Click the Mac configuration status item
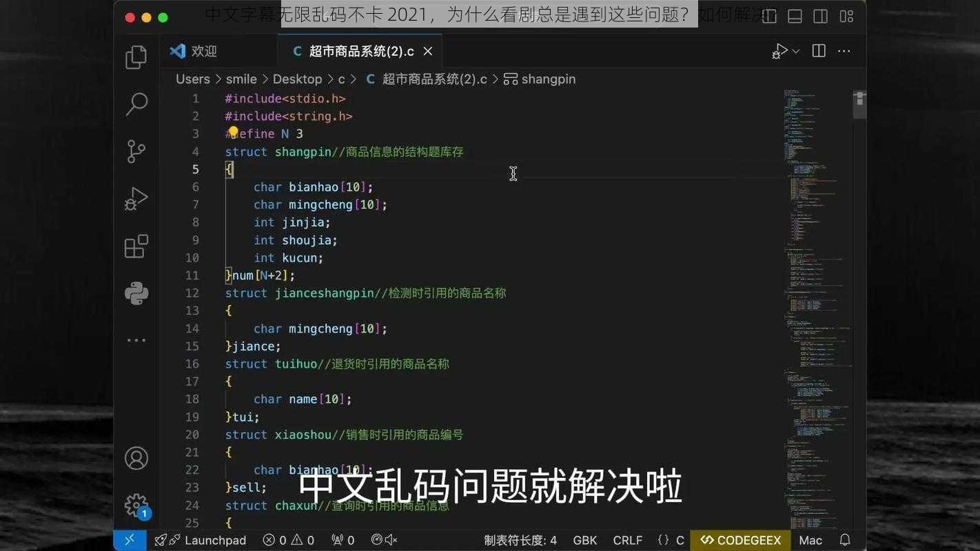 point(810,540)
